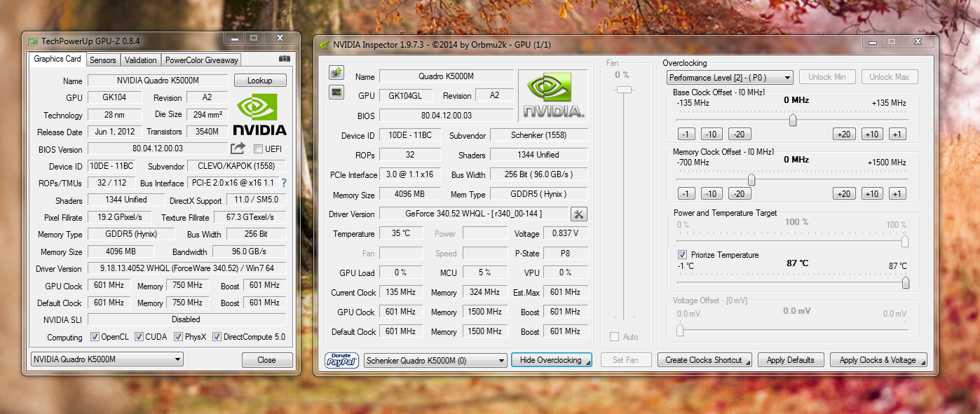Open driver profile settings wrench icon
The image size is (980, 414).
tap(579, 214)
